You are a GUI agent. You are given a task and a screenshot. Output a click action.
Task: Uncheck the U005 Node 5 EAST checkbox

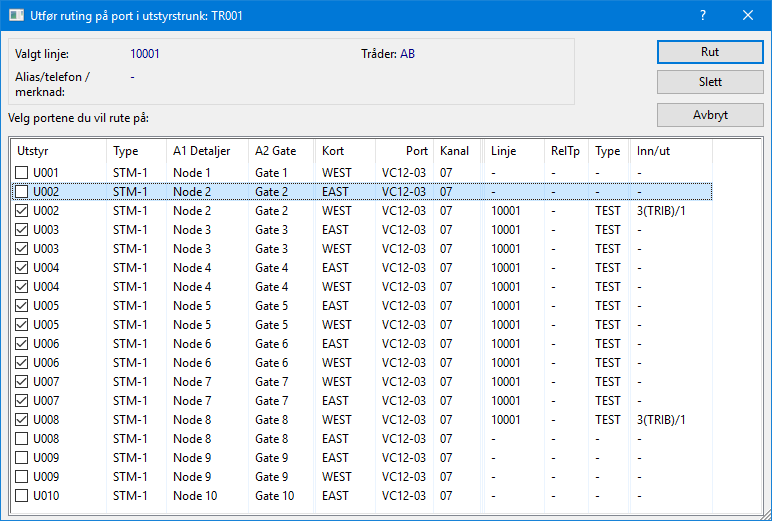(x=22, y=306)
